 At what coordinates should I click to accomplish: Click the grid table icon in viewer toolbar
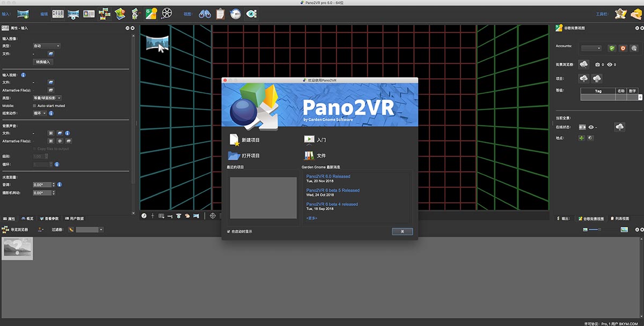point(162,216)
